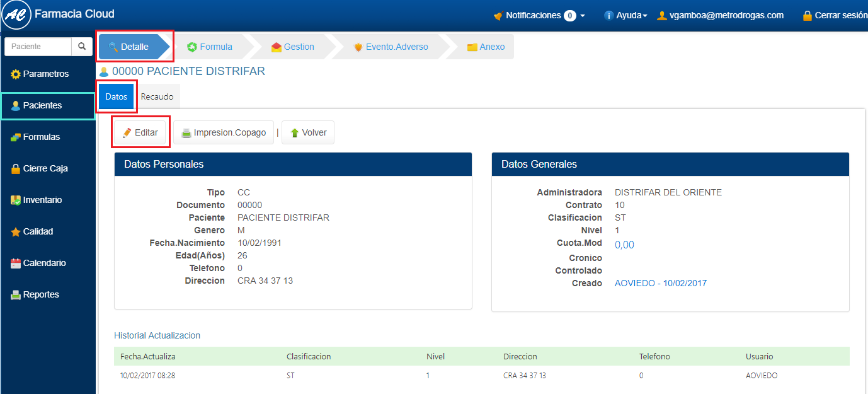Image resolution: width=868 pixels, height=394 pixels.
Task: Open the Gestion step tab
Action: [x=292, y=47]
